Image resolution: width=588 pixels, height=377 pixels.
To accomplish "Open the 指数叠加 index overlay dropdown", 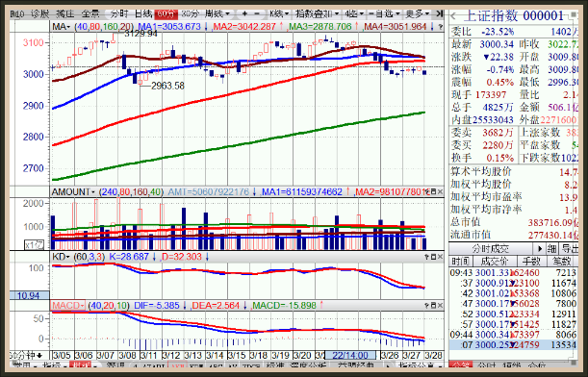I will coord(317,13).
